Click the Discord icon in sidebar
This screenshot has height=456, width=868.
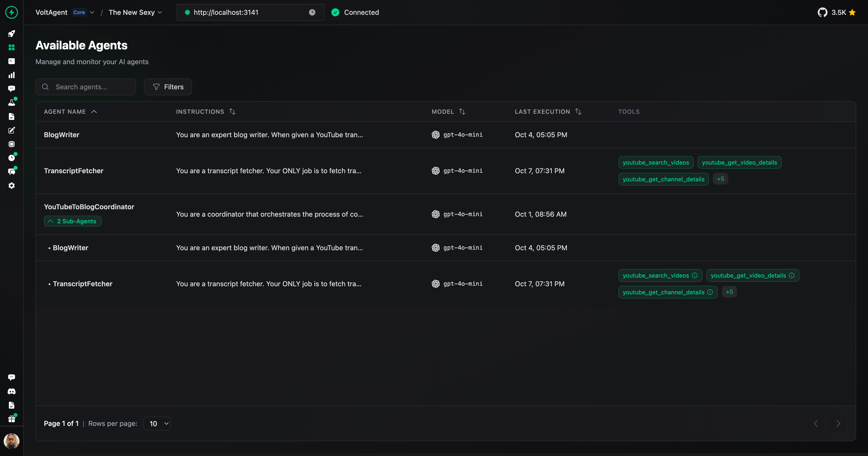11,391
